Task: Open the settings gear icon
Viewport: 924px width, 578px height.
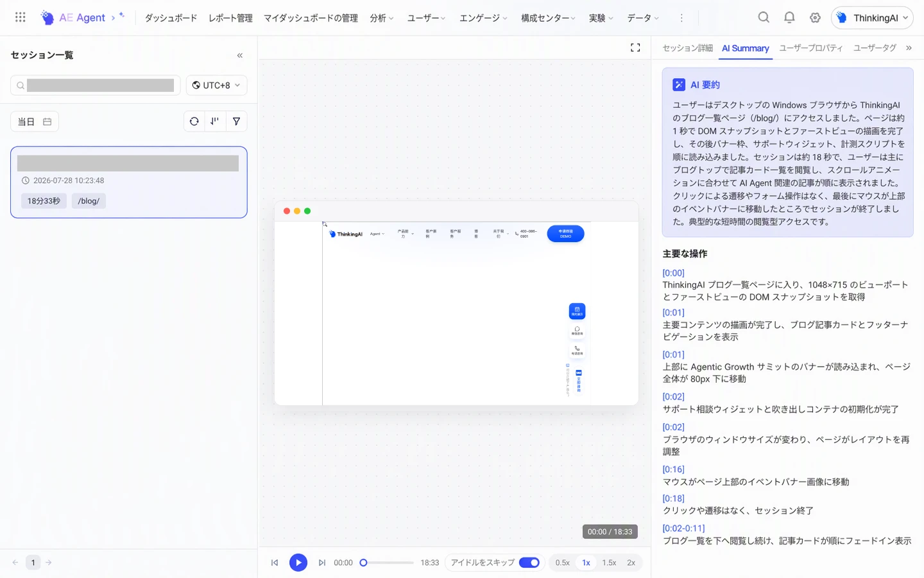Action: click(815, 17)
